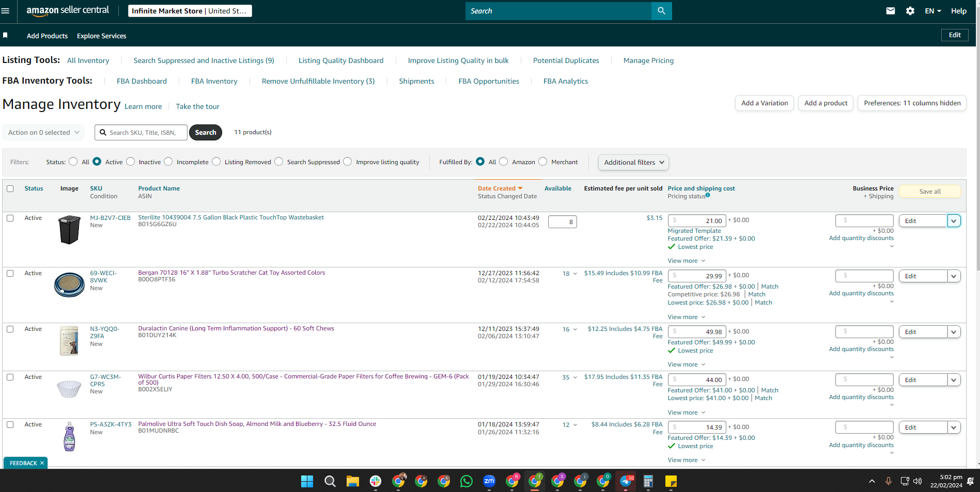The width and height of the screenshot is (980, 492).
Task: Click the microphone icon in system tray
Action: (x=889, y=481)
